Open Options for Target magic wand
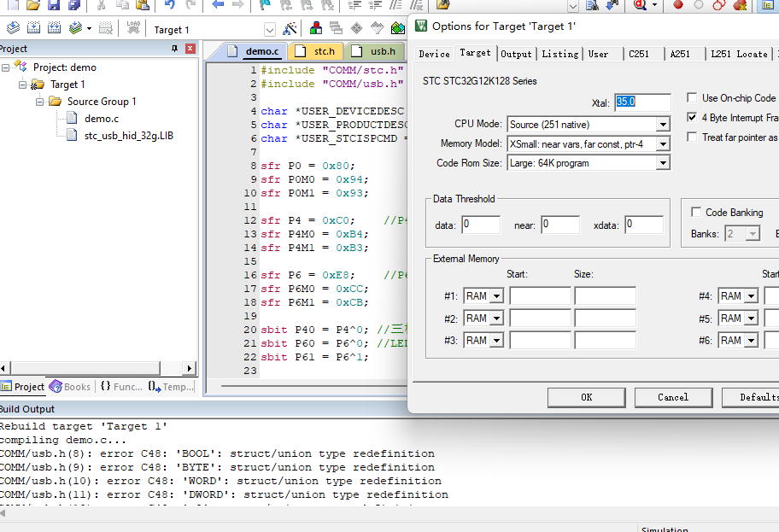Viewport: 779px width, 532px height. pyautogui.click(x=290, y=28)
